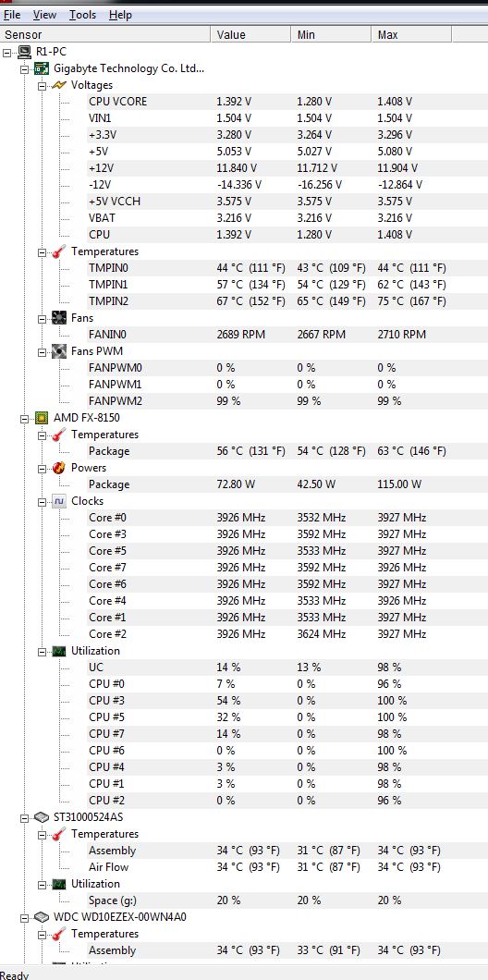488x980 pixels.
Task: Open the Tools menu
Action: click(82, 15)
